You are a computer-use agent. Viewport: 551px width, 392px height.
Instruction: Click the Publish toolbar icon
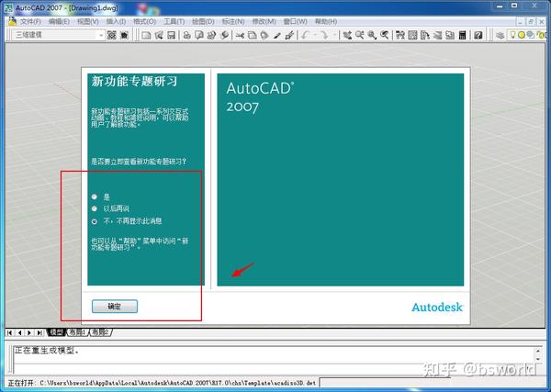click(x=211, y=35)
